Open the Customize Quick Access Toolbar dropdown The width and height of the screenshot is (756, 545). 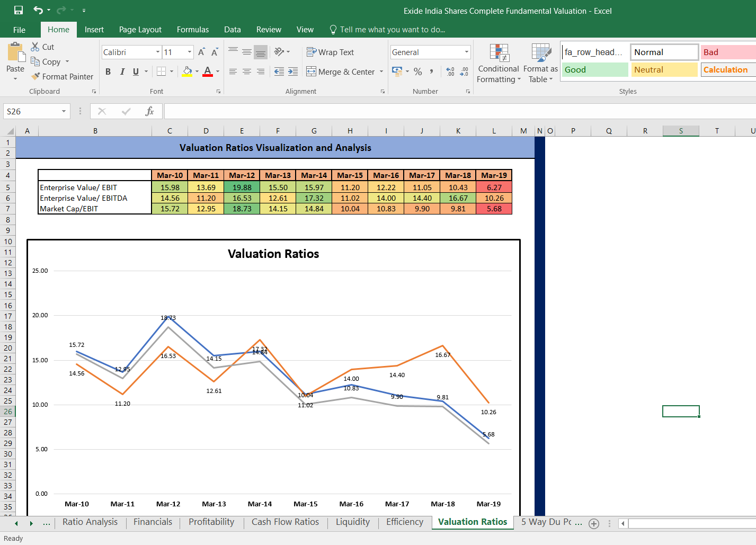[84, 11]
